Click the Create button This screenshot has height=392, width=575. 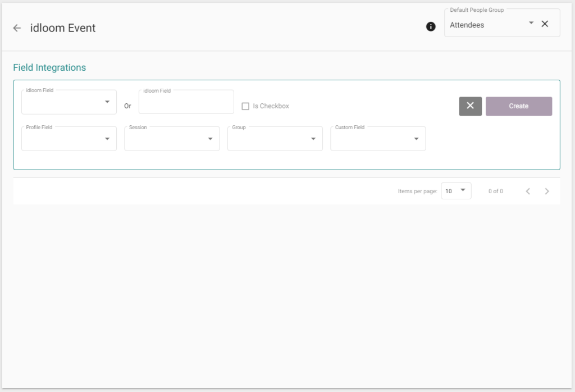pos(518,106)
